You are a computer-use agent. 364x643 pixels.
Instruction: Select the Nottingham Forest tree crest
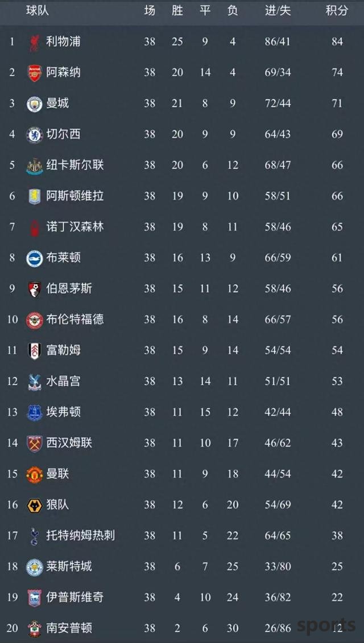34,228
